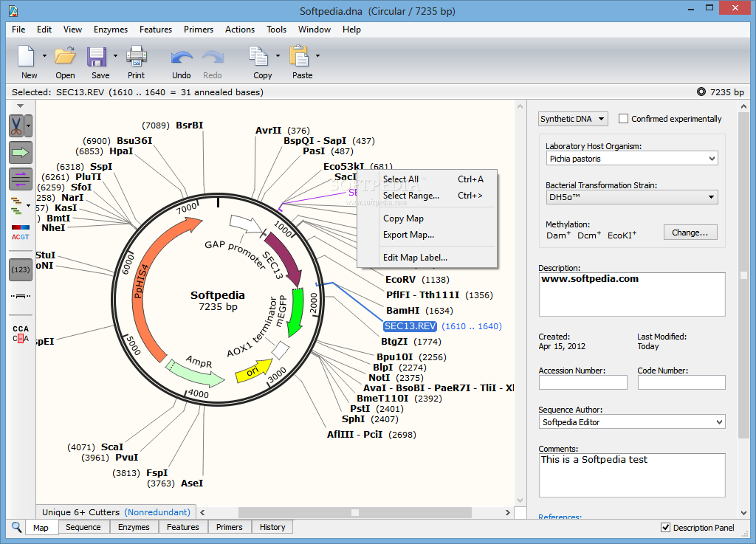Click into the Description text box
The height and width of the screenshot is (544, 756).
point(632,295)
